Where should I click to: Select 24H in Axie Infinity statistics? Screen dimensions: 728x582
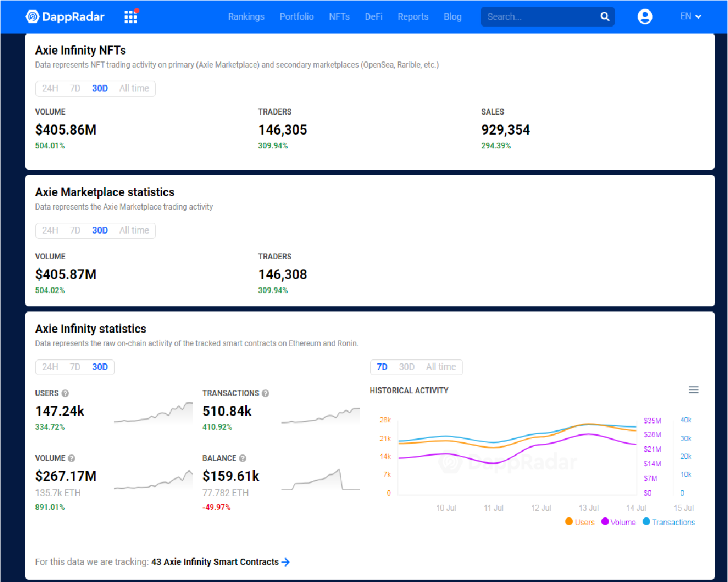click(x=50, y=367)
